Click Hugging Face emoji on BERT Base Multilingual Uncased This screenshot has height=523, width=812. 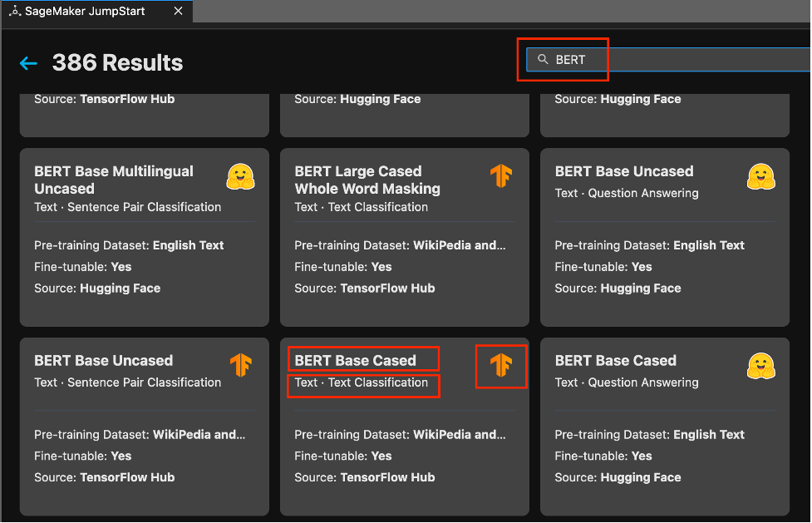(x=240, y=177)
